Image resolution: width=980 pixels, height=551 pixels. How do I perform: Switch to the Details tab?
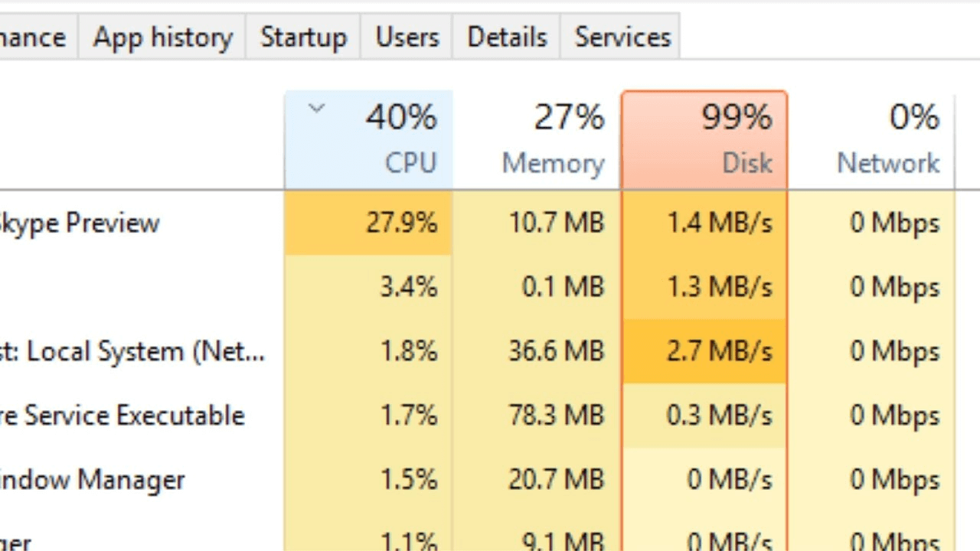(506, 36)
